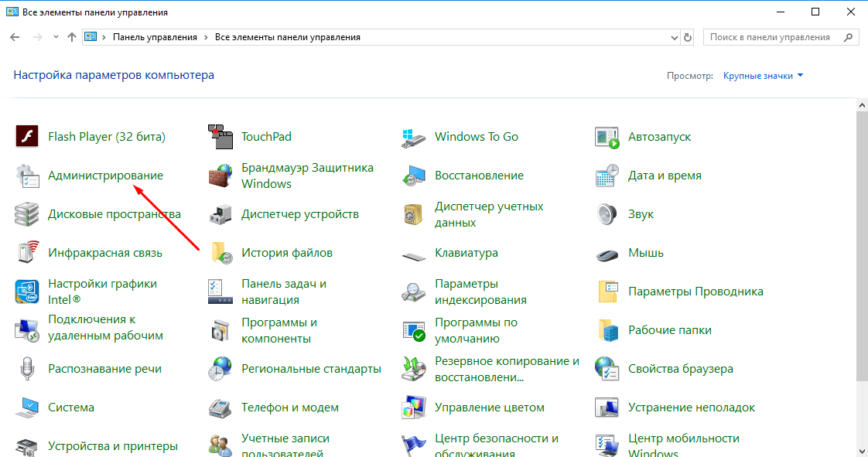Click the Control Panel icon in address bar
Screen dimensions: 868x457
91,37
